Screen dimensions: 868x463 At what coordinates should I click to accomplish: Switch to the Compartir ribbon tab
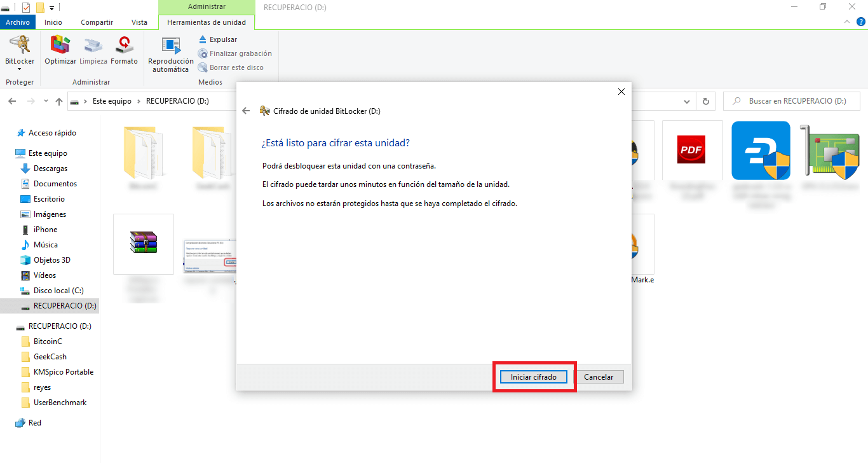97,22
